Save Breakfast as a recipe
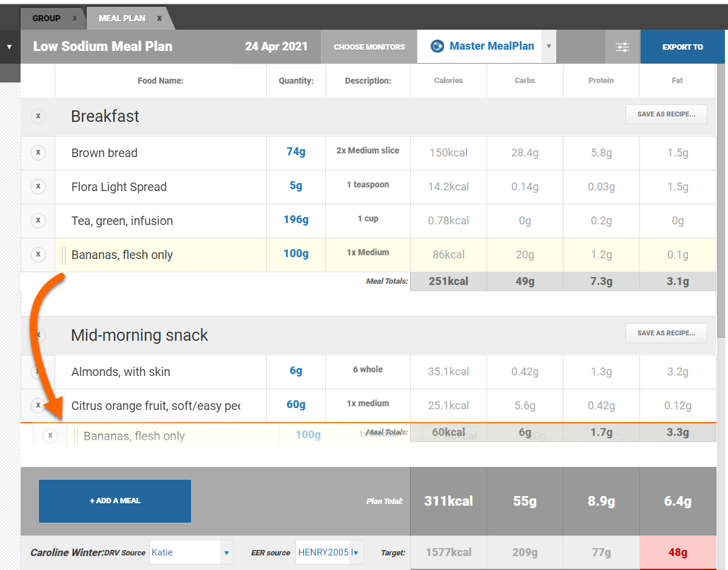 tap(666, 114)
